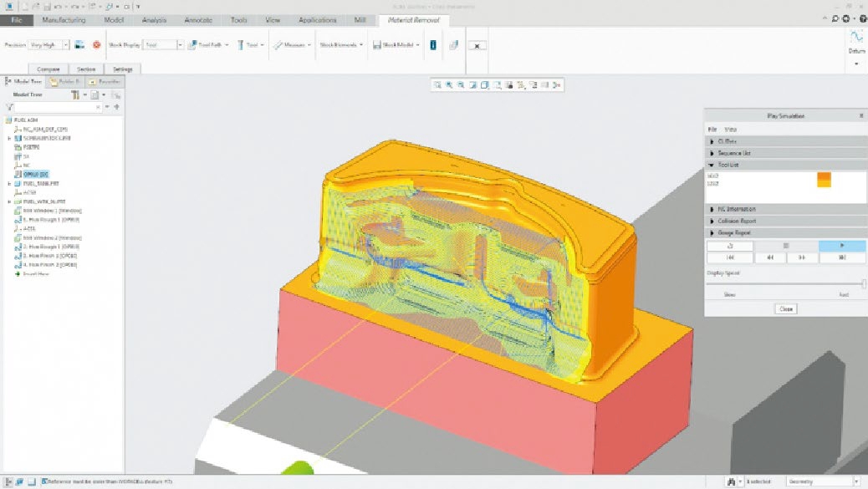868x489 pixels.
Task: Expand the second tree node under FUEL.ASM
Action: pyautogui.click(x=9, y=138)
